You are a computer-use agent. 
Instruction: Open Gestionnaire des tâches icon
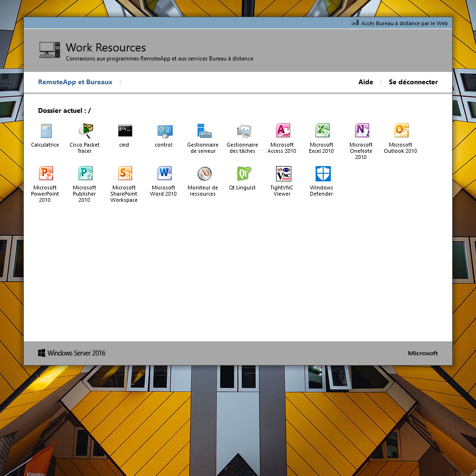(x=243, y=131)
